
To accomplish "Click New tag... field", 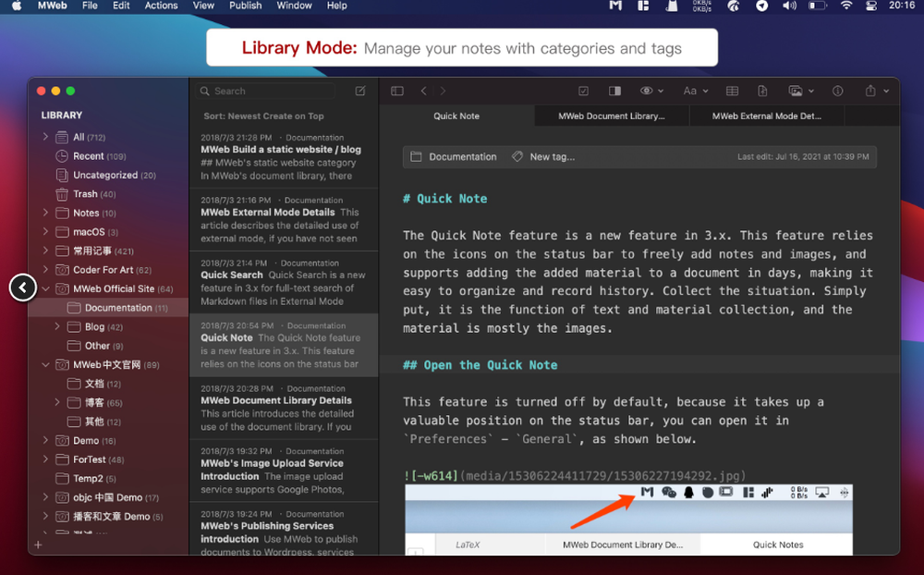I will (x=543, y=157).
